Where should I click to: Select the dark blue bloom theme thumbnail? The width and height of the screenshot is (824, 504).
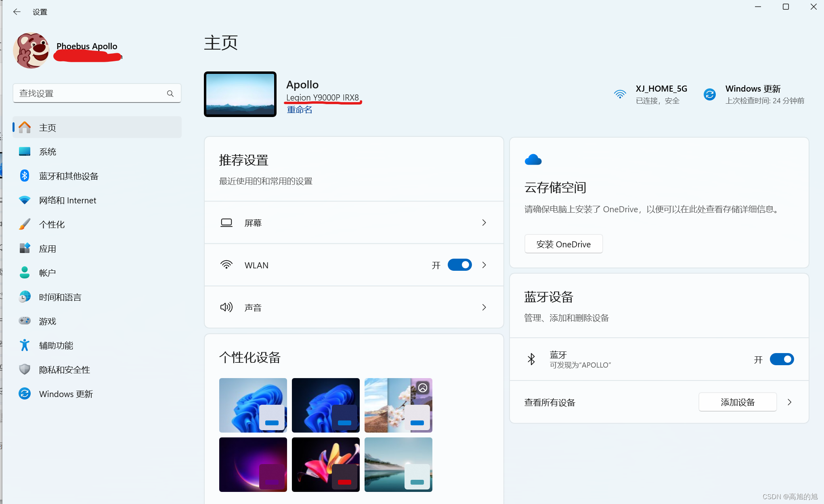[325, 405]
